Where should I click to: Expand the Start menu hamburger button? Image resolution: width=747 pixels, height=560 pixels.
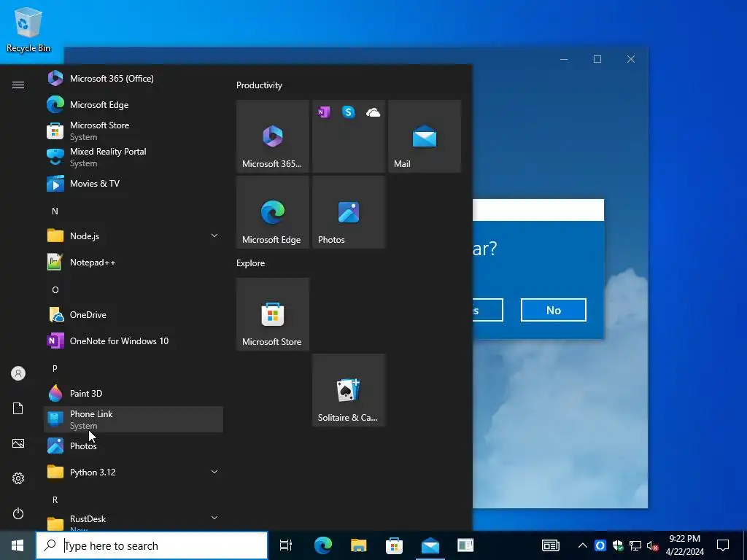tap(18, 85)
